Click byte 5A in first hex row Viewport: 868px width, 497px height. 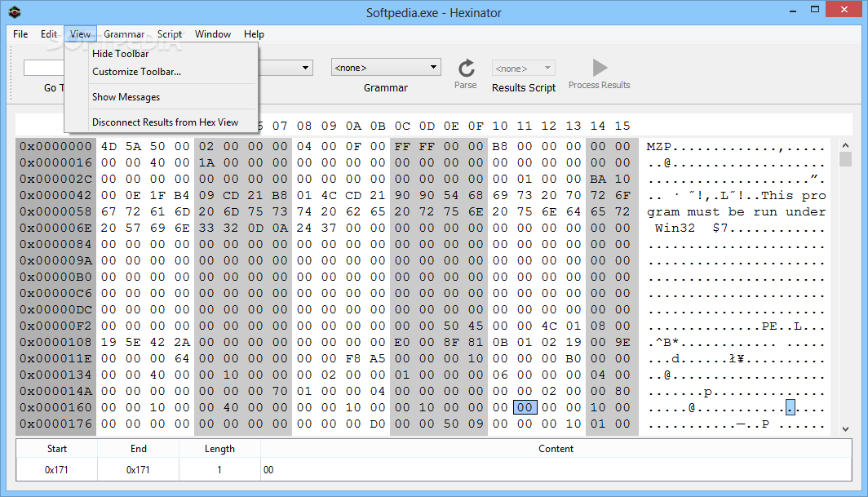pyautogui.click(x=133, y=146)
